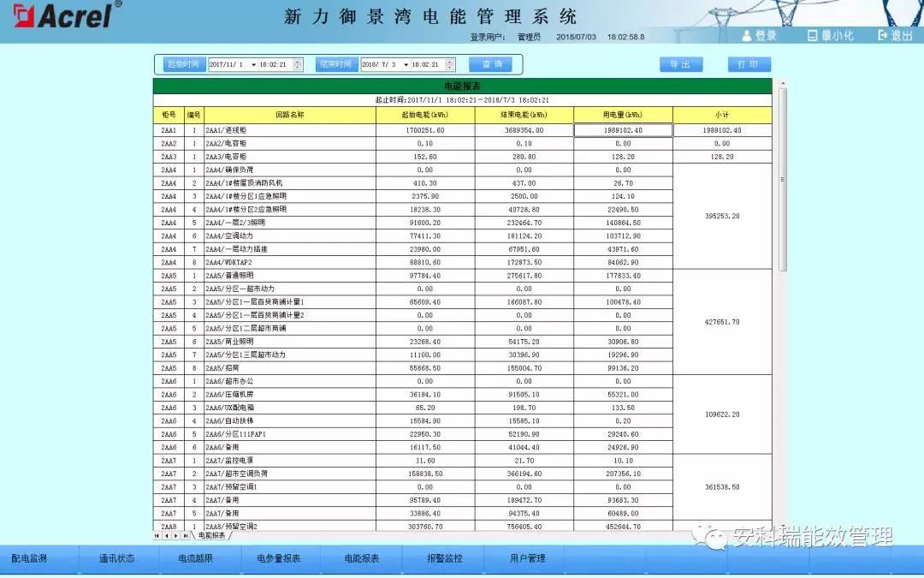924x578 pixels.
Task: Click the 起始时间 label button
Action: click(183, 64)
